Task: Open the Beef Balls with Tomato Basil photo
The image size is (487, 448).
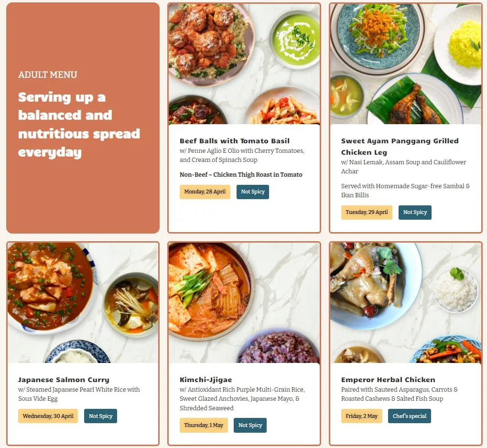Action: pyautogui.click(x=244, y=64)
